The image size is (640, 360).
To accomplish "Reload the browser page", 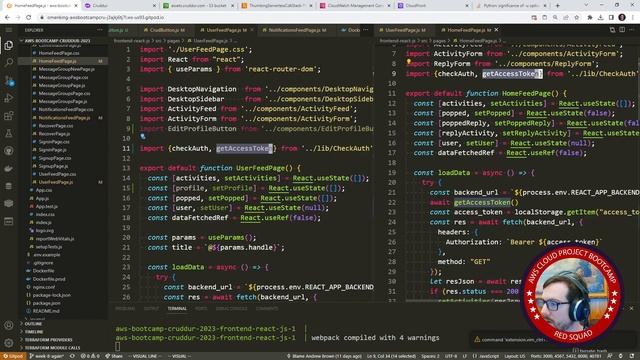I will pos(29,18).
